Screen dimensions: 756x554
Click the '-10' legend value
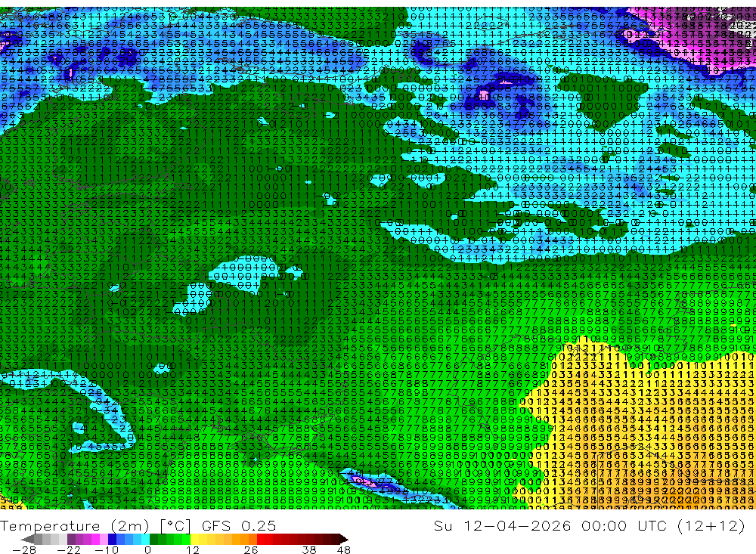pos(107,550)
